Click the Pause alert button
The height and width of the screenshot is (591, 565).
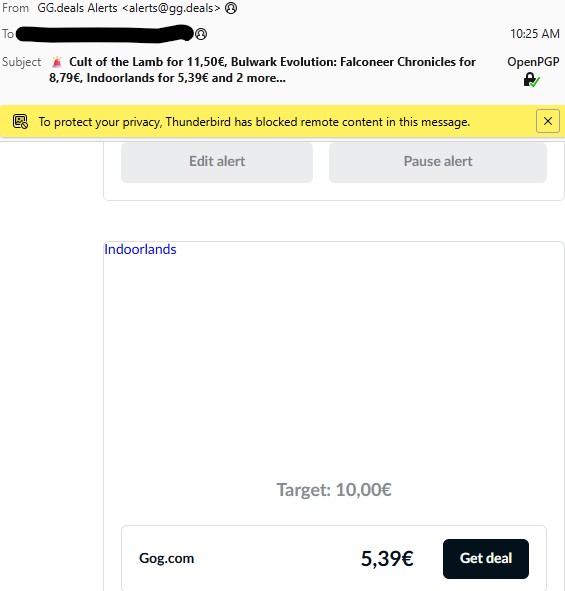coord(438,162)
